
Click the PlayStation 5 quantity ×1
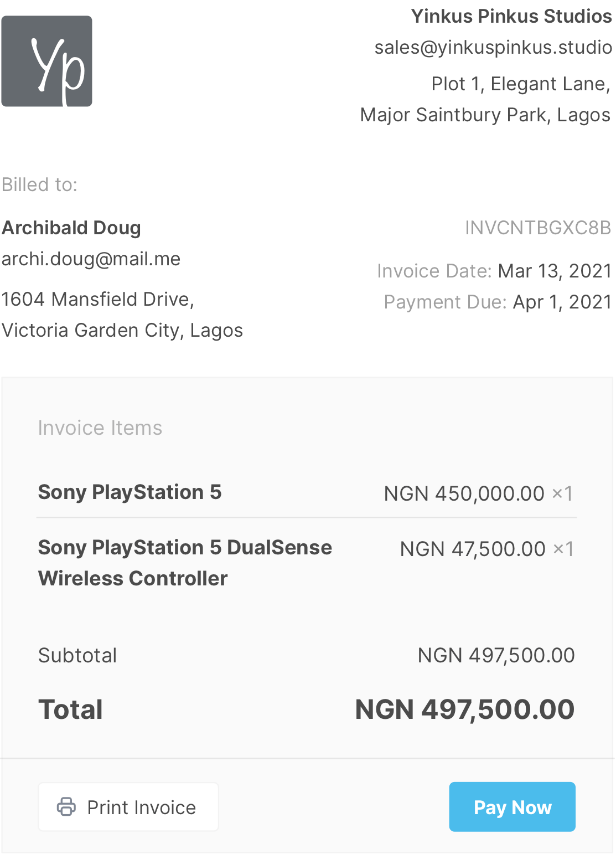point(563,493)
